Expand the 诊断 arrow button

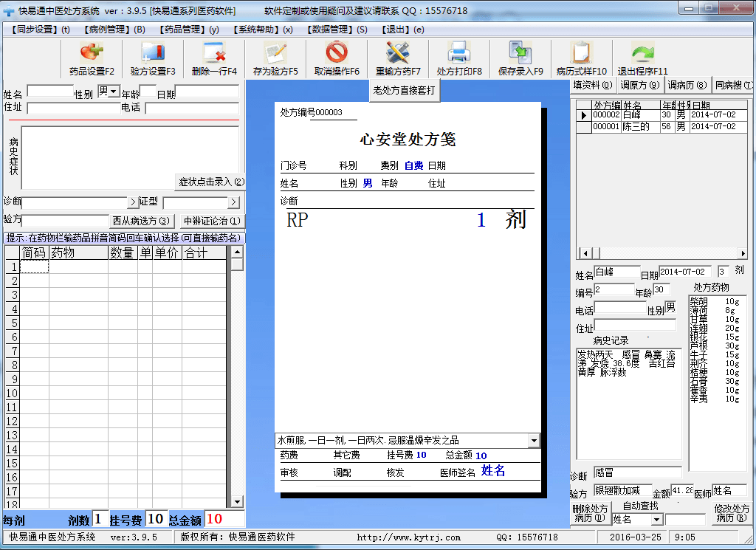point(133,202)
